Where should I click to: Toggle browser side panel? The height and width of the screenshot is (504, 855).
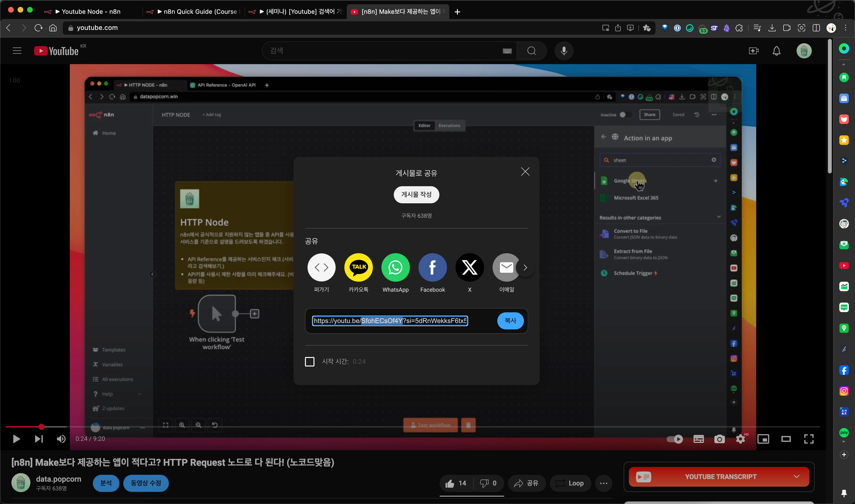816,28
